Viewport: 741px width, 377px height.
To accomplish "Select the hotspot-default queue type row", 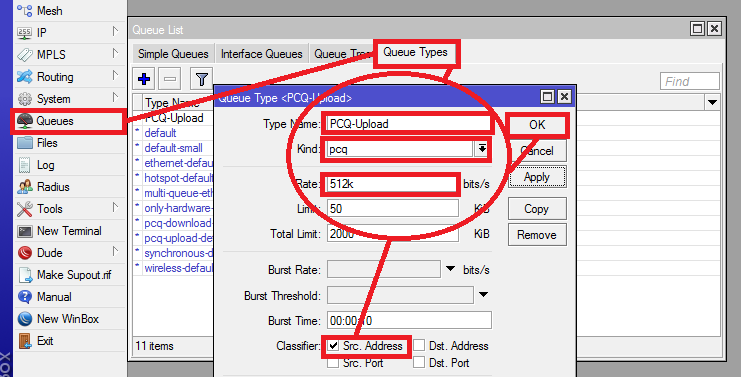I will click(173, 178).
